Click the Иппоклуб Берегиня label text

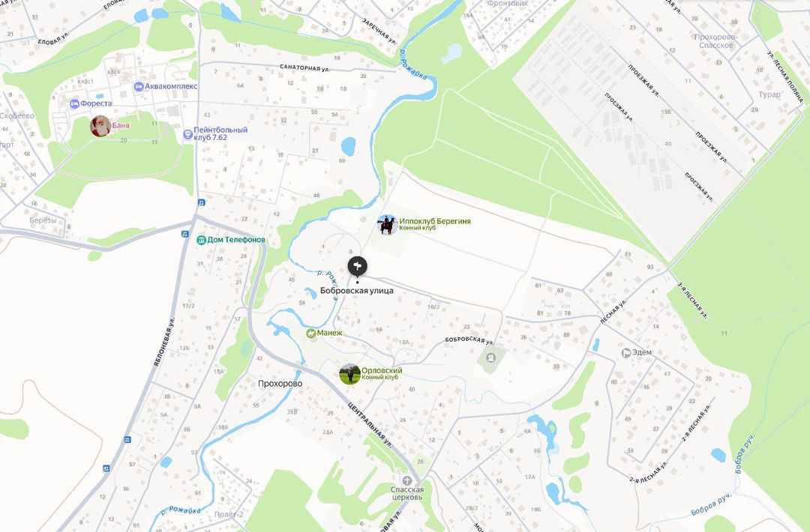435,221
